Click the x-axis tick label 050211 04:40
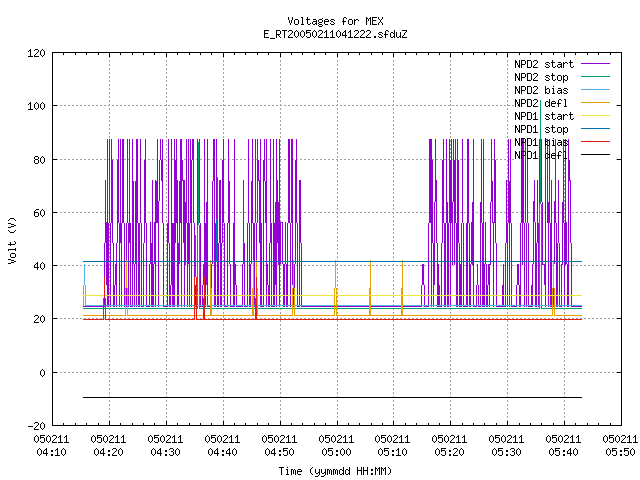This screenshot has width=640, height=480. pyautogui.click(x=222, y=446)
